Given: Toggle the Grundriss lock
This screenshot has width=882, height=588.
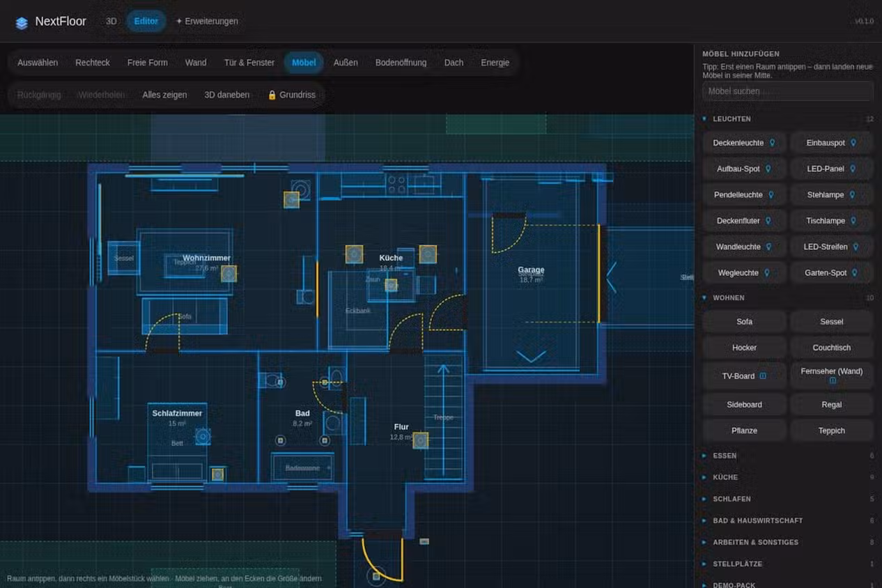Looking at the screenshot, I should click(291, 95).
